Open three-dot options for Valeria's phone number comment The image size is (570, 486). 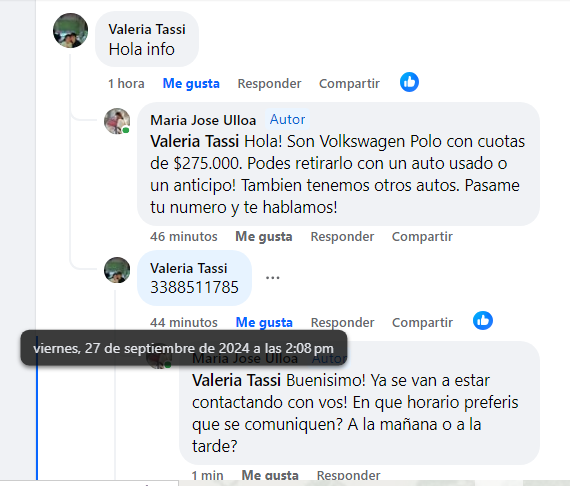click(272, 278)
